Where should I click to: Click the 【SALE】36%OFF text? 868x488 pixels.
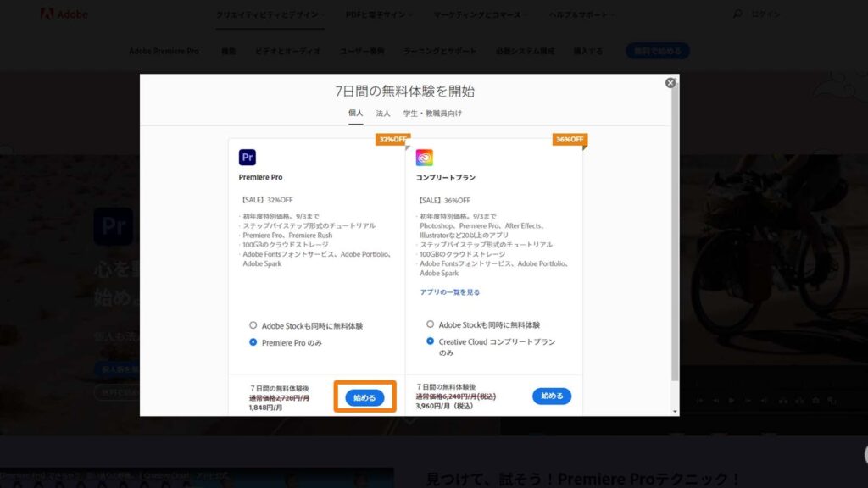tap(443, 200)
